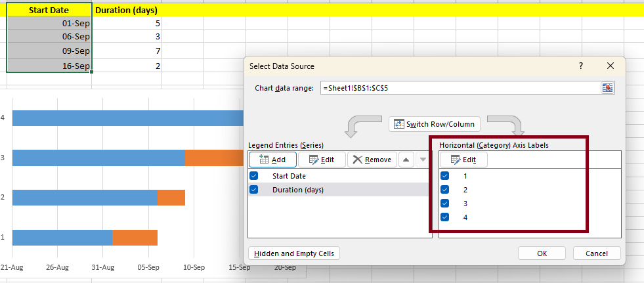Move the series up with the arrow
The height and width of the screenshot is (283, 644).
(x=407, y=160)
